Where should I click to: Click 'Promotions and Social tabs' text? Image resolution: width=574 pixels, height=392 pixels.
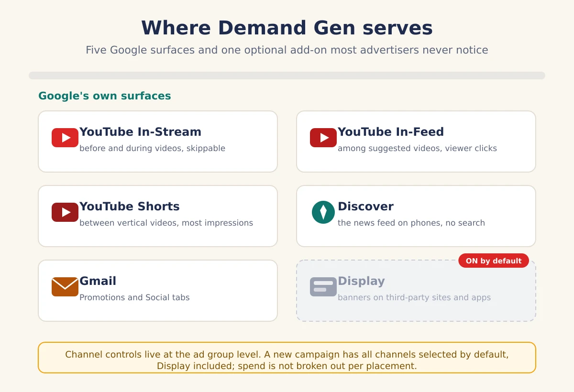click(134, 297)
